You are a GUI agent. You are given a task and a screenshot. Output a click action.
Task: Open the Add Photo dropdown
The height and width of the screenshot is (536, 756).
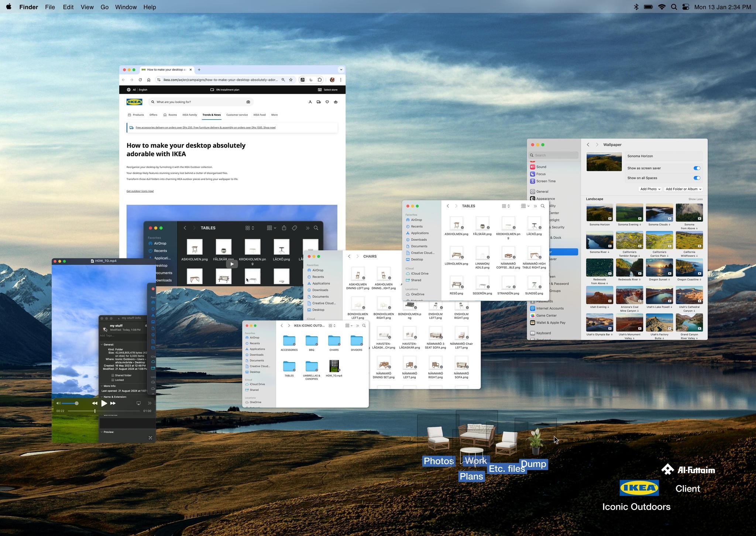click(650, 189)
